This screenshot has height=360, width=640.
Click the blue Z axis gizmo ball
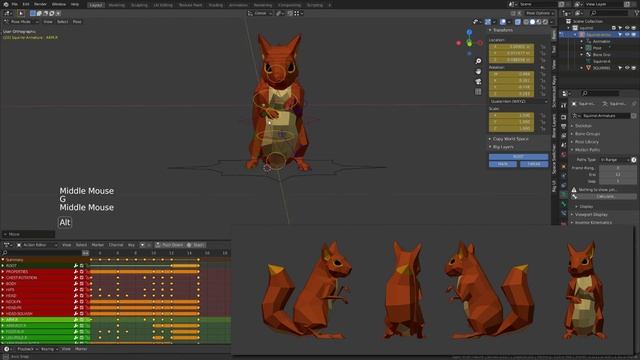(469, 32)
